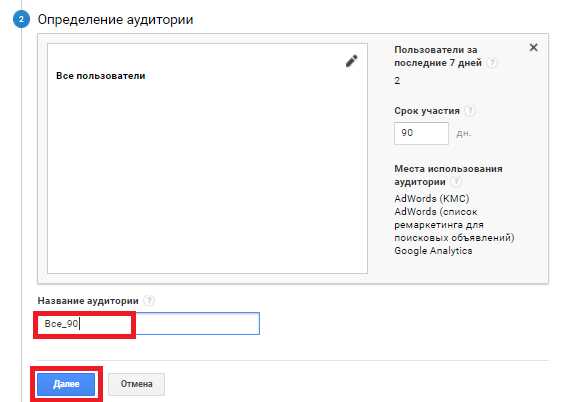Select the "Все пользователи" audience text
The width and height of the screenshot is (570, 402).
(x=101, y=76)
